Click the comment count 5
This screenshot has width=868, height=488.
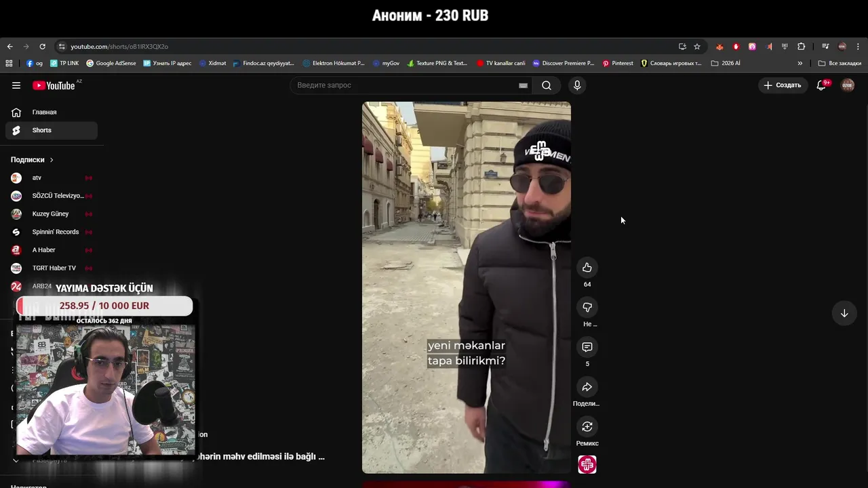point(587,364)
